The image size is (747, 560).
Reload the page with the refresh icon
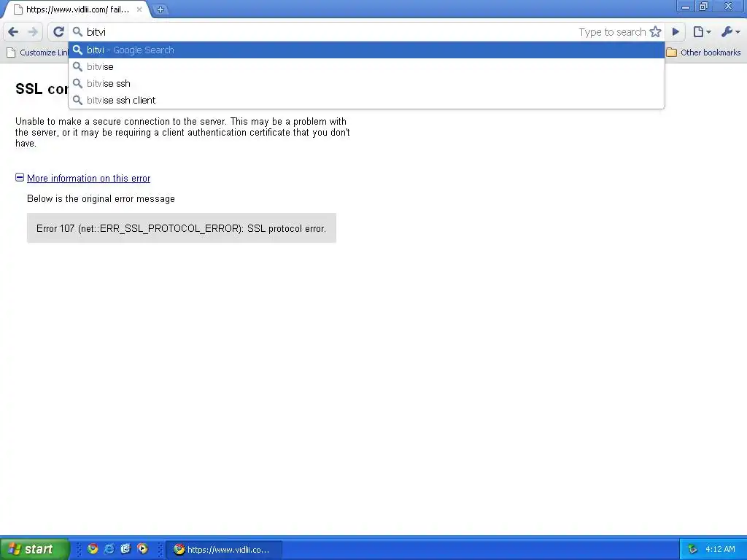coord(58,32)
